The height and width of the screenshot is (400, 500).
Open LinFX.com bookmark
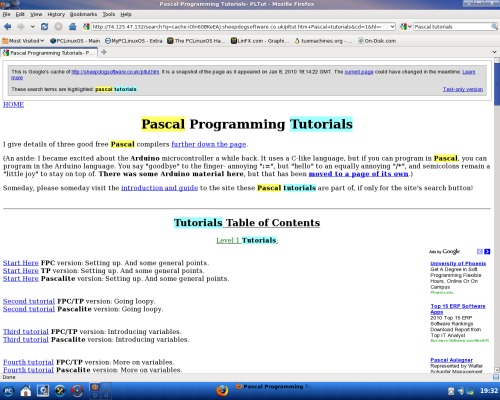click(261, 41)
